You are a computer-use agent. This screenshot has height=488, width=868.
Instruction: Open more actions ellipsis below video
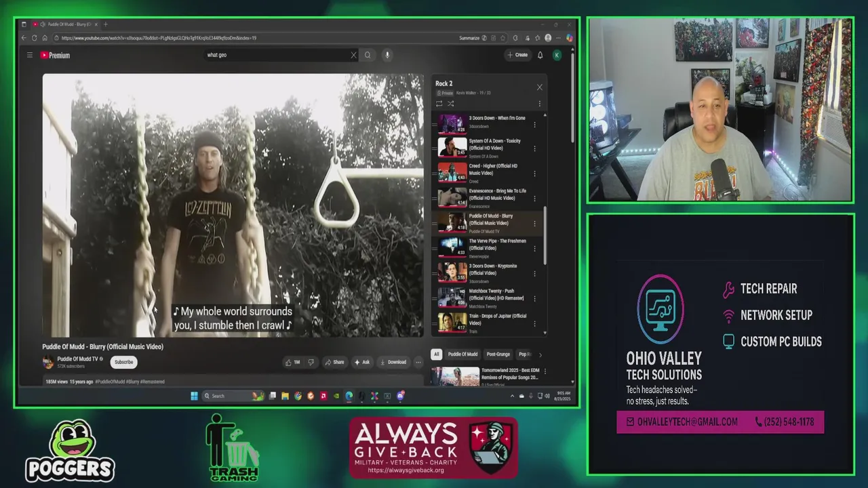[x=418, y=362]
